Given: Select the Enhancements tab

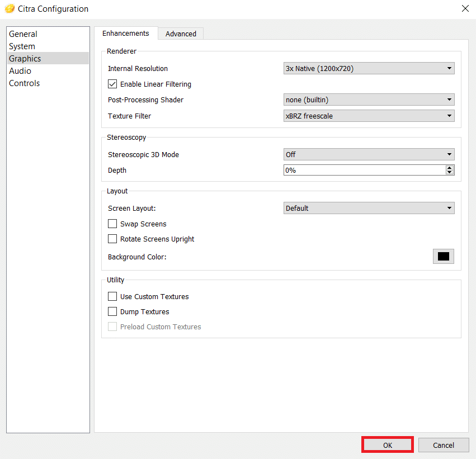Looking at the screenshot, I should pos(126,34).
